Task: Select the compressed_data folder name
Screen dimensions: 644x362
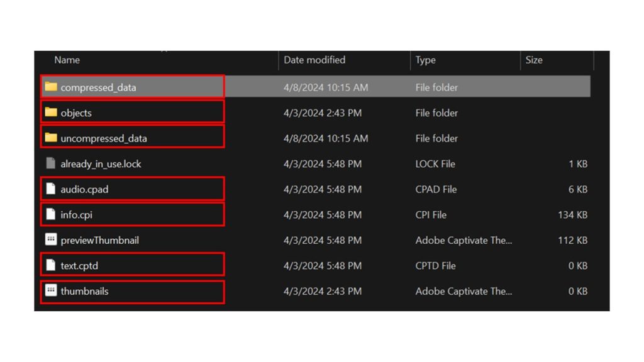Action: pyautogui.click(x=98, y=87)
